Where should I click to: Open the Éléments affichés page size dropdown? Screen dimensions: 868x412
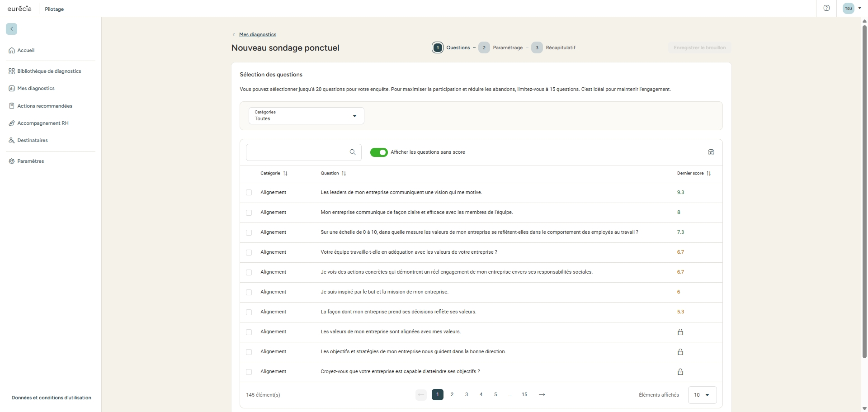coord(702,395)
